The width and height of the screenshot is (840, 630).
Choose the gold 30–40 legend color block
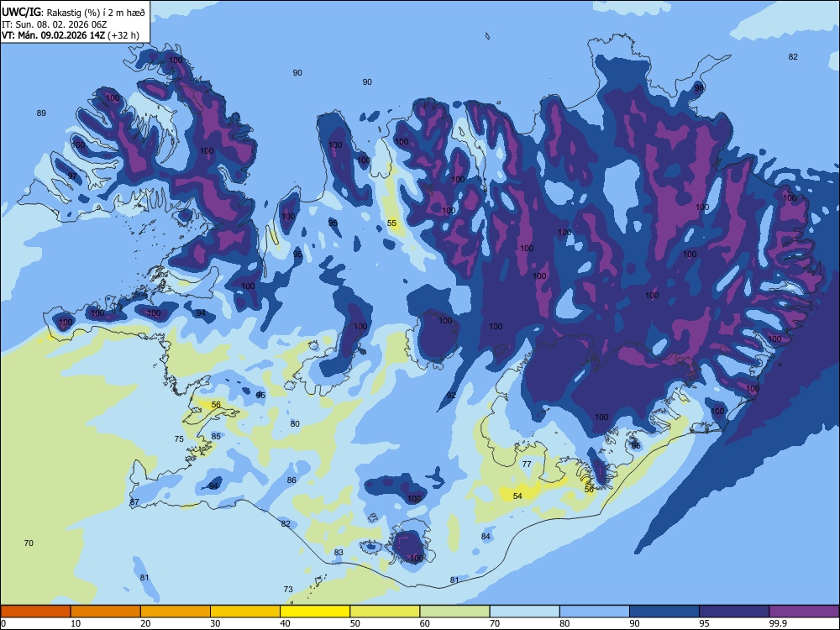[x=245, y=612]
